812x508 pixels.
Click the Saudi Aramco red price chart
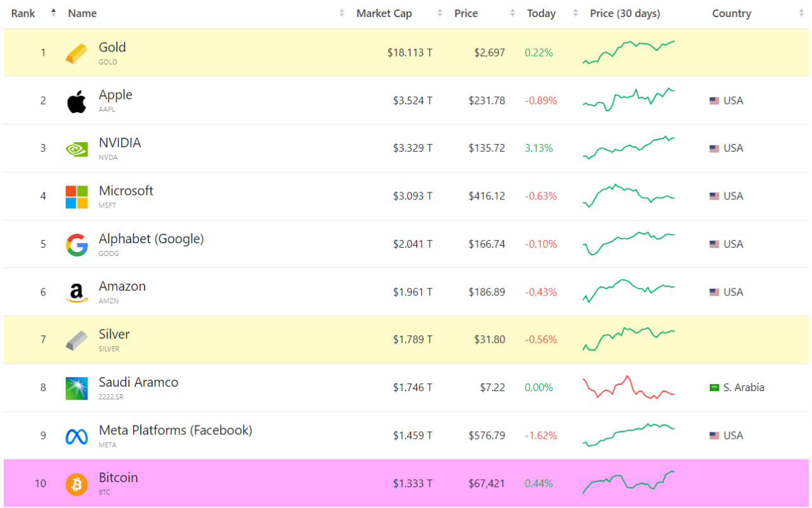click(x=629, y=387)
